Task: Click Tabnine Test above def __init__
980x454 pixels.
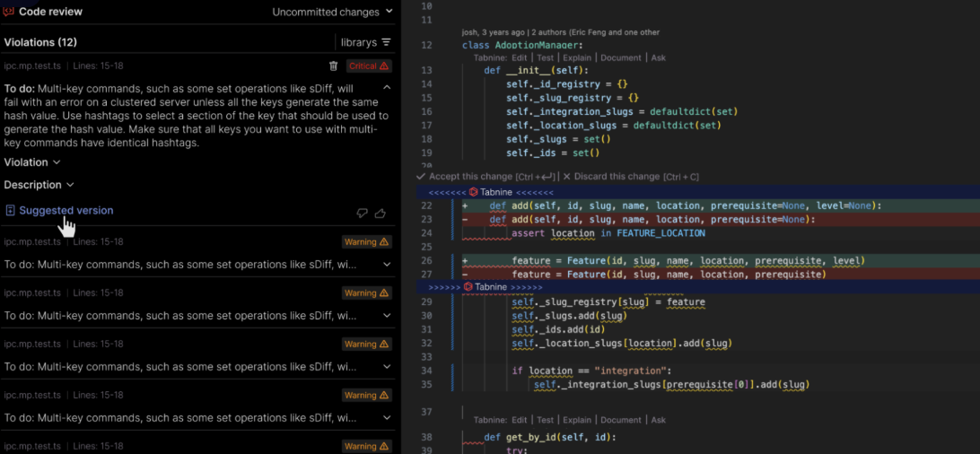Action: coord(545,57)
